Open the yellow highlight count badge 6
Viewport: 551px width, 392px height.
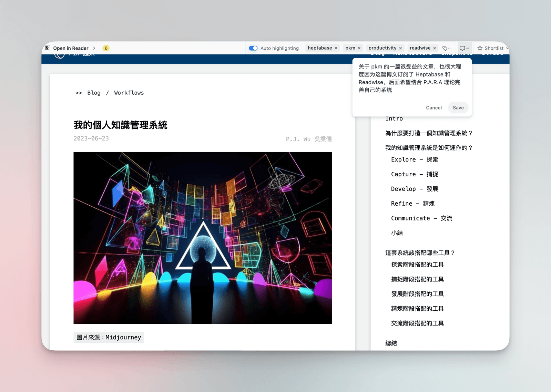pyautogui.click(x=106, y=48)
